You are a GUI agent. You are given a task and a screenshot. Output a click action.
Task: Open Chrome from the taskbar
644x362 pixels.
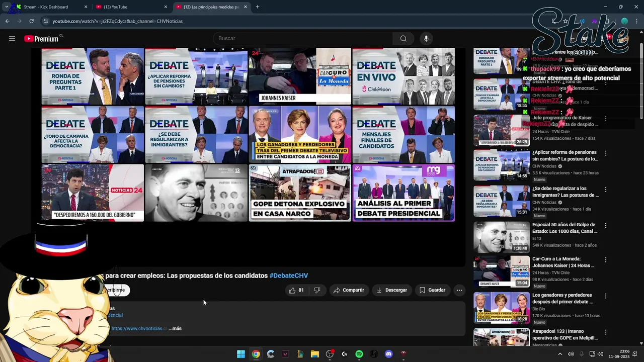[256, 354]
